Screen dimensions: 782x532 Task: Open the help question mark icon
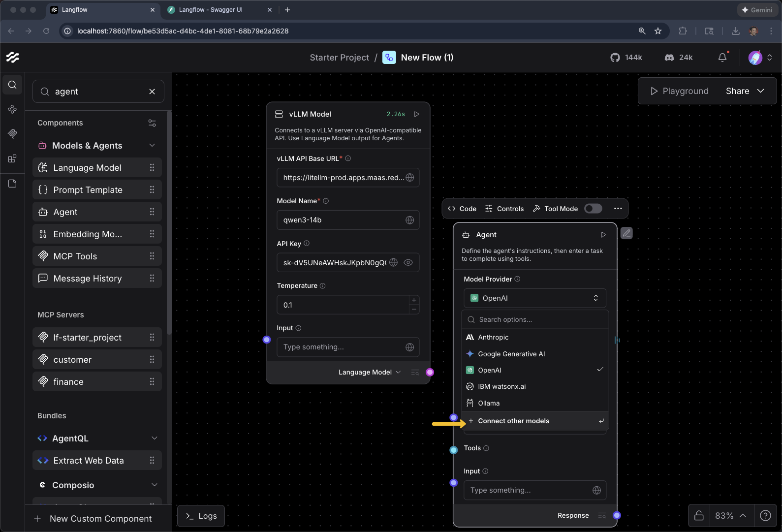[765, 515]
